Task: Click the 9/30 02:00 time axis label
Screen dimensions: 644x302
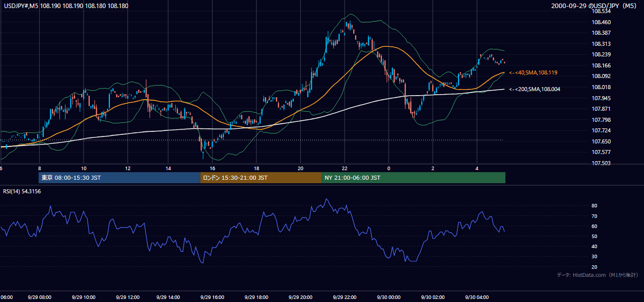Action: click(x=432, y=297)
